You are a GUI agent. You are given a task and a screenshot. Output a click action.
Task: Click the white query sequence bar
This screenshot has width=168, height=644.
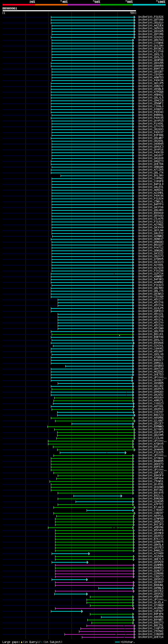click(x=69, y=11)
